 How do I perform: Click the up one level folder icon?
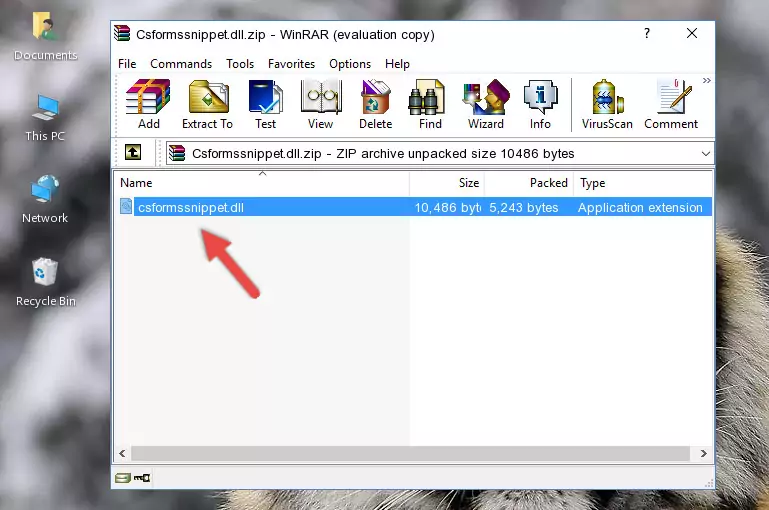click(133, 153)
